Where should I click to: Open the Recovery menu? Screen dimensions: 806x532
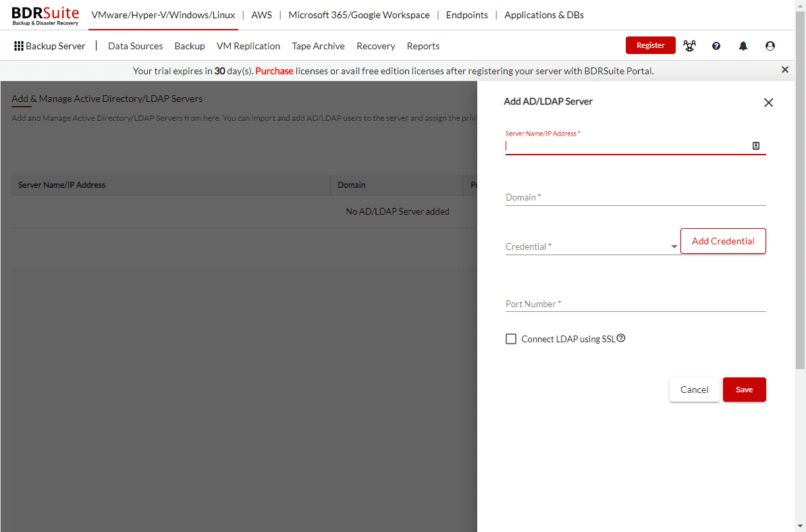click(x=376, y=46)
